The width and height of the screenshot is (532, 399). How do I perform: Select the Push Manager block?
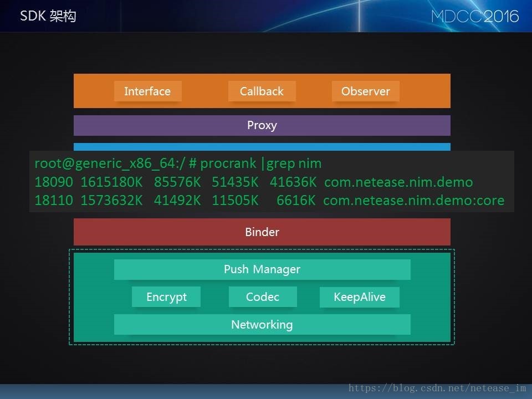[262, 269]
